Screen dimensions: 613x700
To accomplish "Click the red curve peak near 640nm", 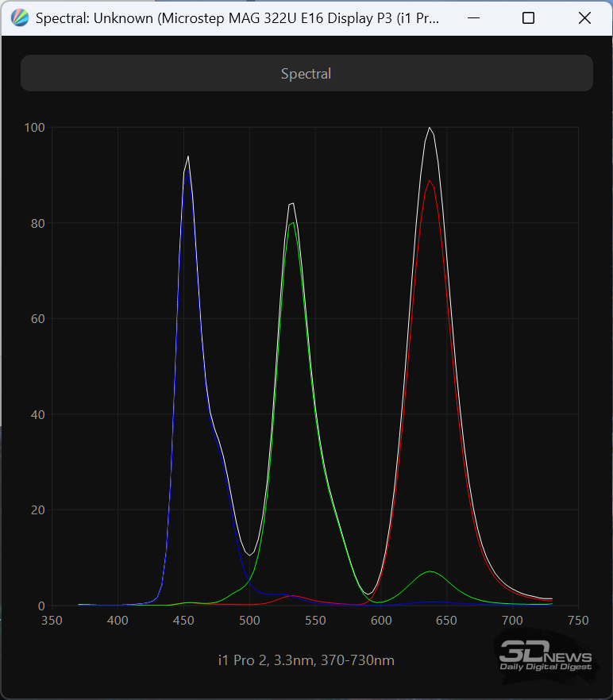I will click(430, 181).
